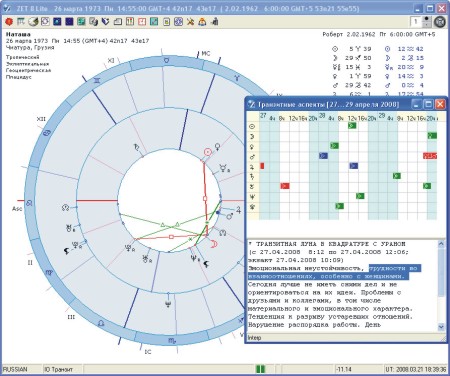Click the green grid table toolbar icon
Screen dimensions: 450x376
click(x=81, y=22)
